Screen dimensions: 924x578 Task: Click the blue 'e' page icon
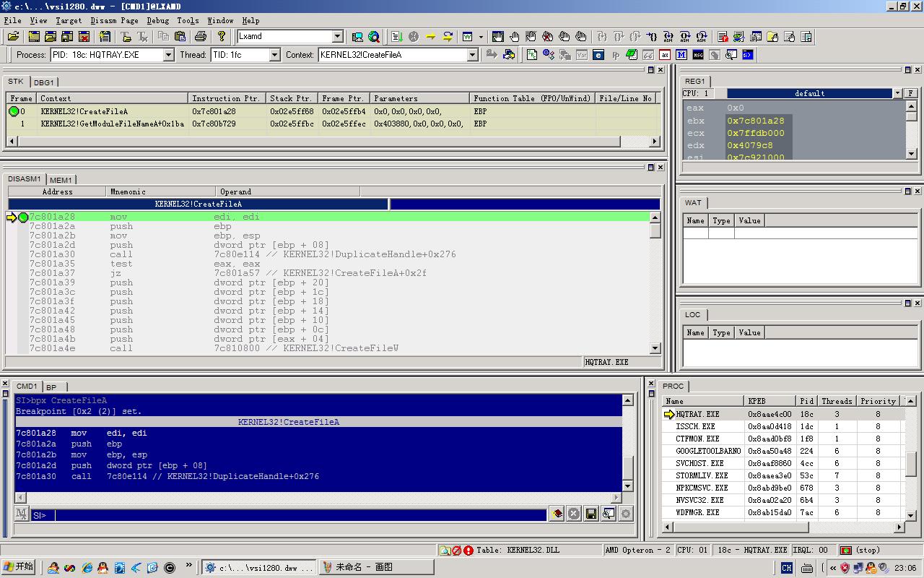click(x=598, y=54)
